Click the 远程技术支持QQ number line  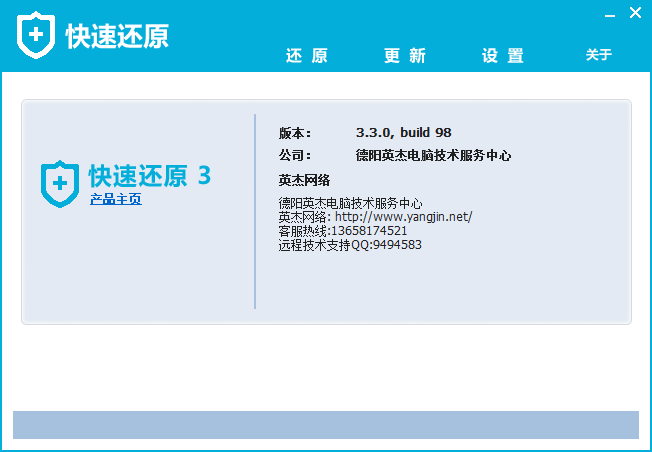point(349,244)
